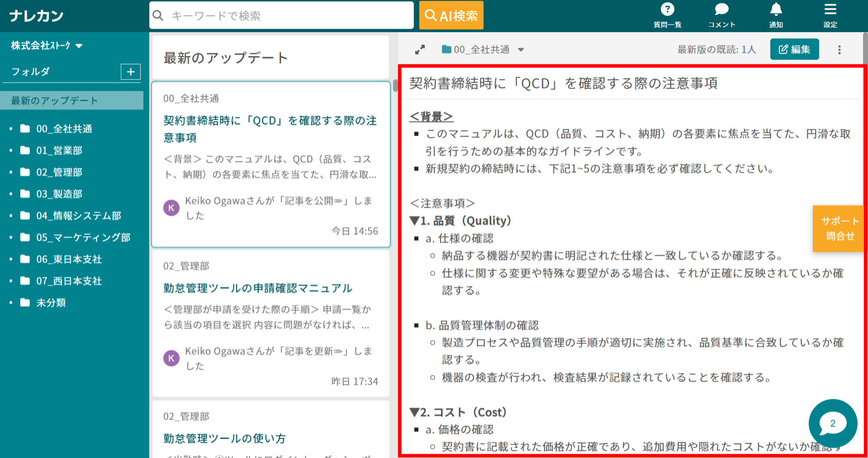Click the feed list scrollbar thumb
Image resolution: width=868 pixels, height=458 pixels.
coord(395,86)
